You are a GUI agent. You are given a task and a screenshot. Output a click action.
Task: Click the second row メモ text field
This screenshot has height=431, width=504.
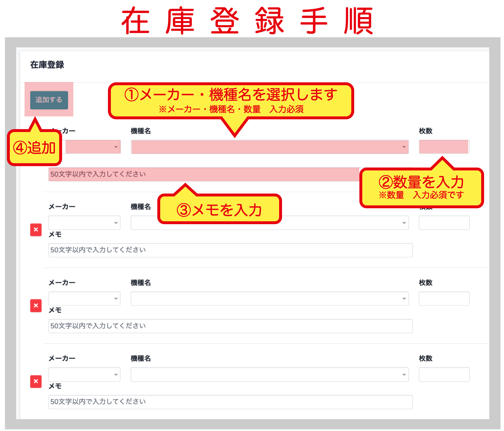point(230,250)
